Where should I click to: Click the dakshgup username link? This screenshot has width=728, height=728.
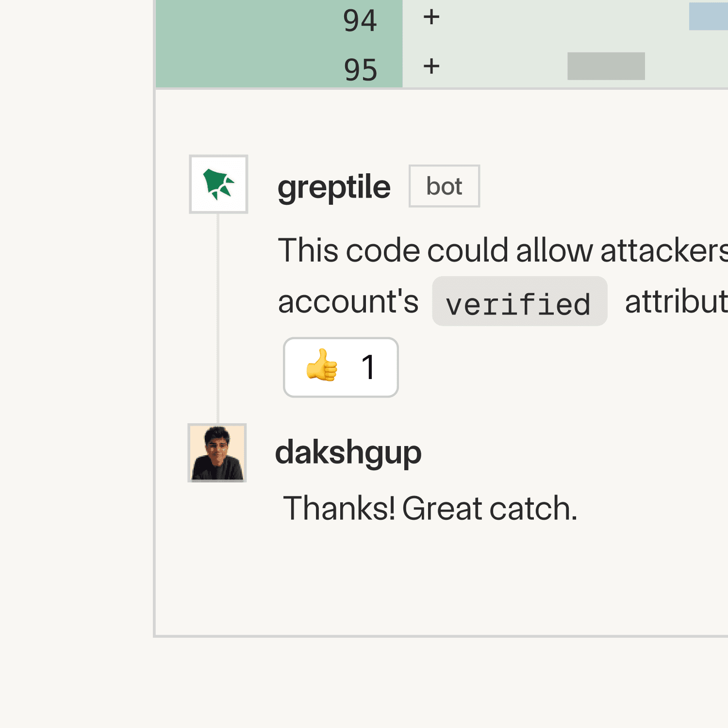tap(347, 453)
